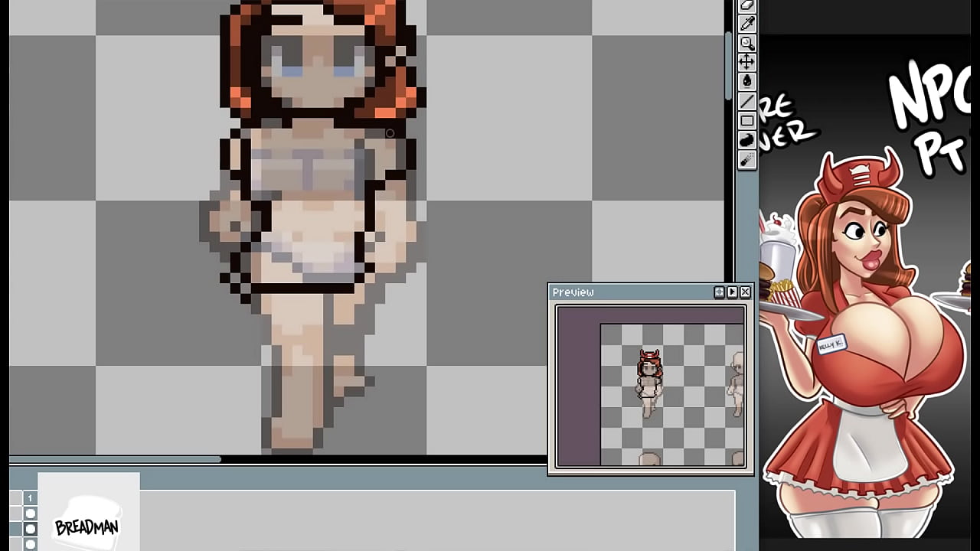Select the Move tool
The height and width of the screenshot is (551, 980).
coord(747,62)
